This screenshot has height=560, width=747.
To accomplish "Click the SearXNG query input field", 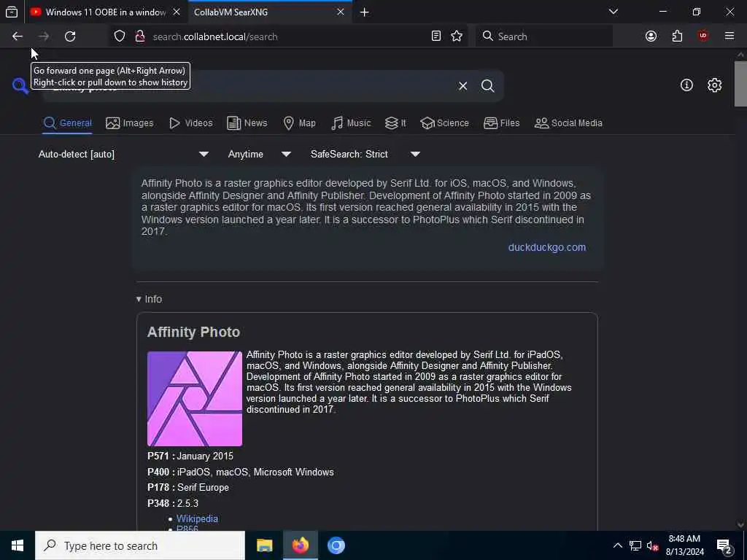I will (248, 86).
